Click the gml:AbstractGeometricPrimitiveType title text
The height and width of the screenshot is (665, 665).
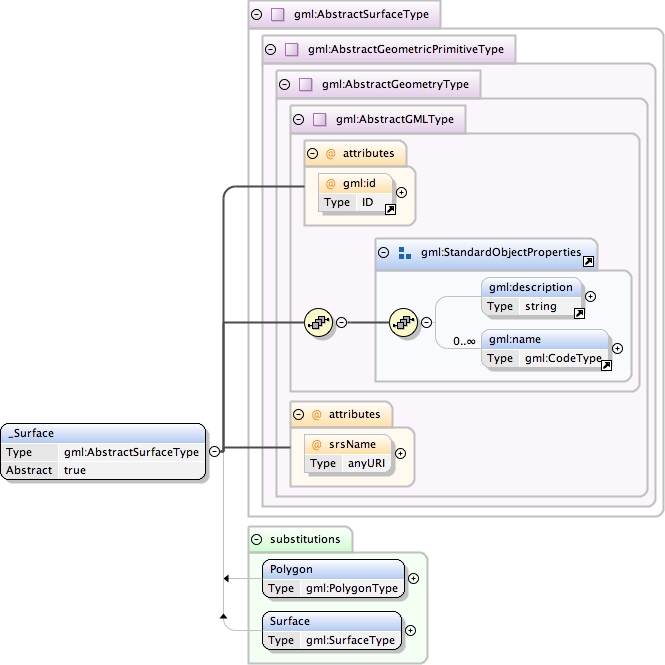[406, 50]
